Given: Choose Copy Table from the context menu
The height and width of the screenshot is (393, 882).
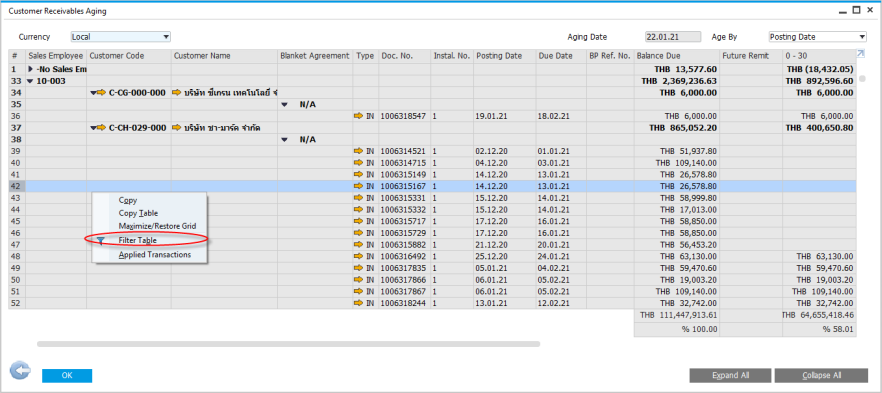Looking at the screenshot, I should [x=138, y=213].
